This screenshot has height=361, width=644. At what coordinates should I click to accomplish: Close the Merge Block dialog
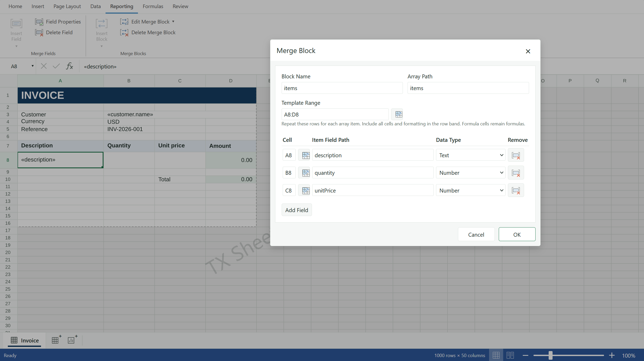[x=528, y=51]
